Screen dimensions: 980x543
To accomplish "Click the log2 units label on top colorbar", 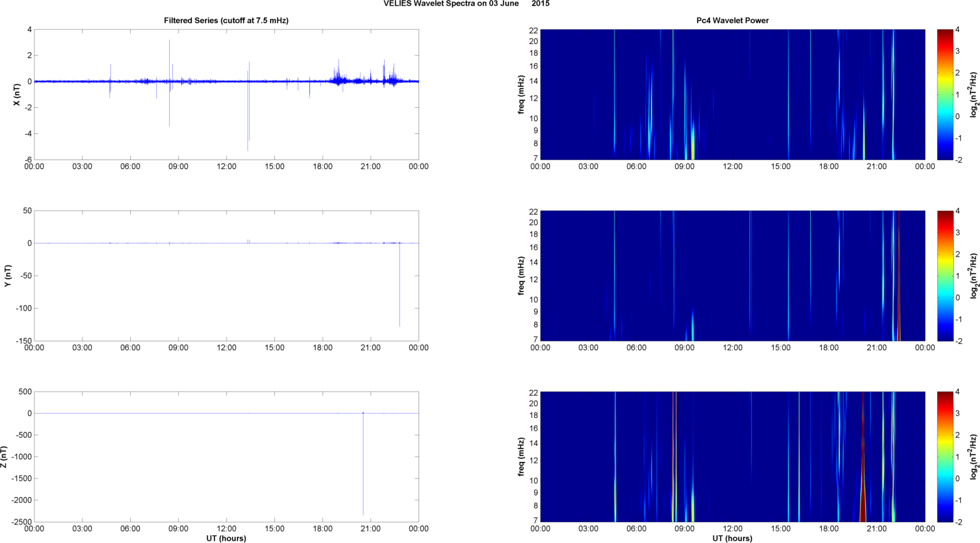I will [973, 94].
